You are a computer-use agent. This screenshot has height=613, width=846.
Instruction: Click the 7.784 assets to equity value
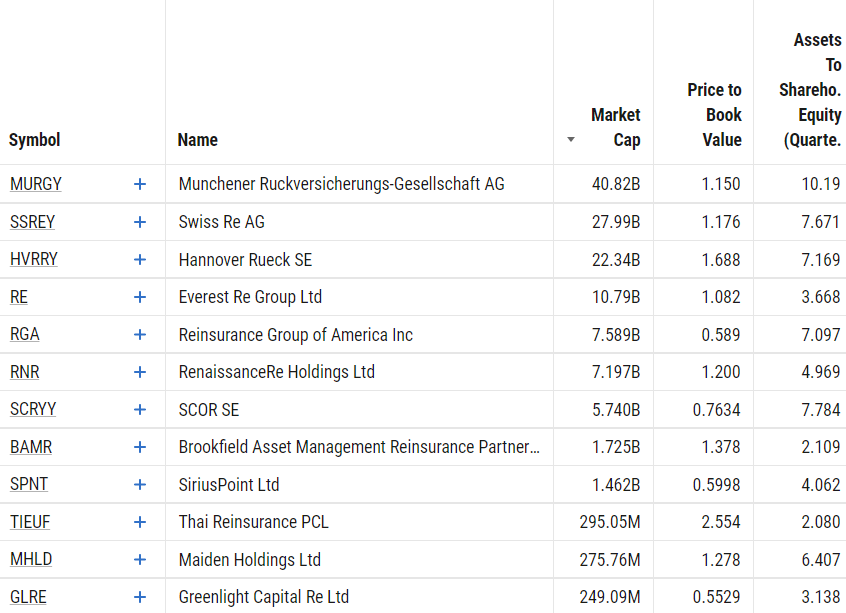click(821, 410)
